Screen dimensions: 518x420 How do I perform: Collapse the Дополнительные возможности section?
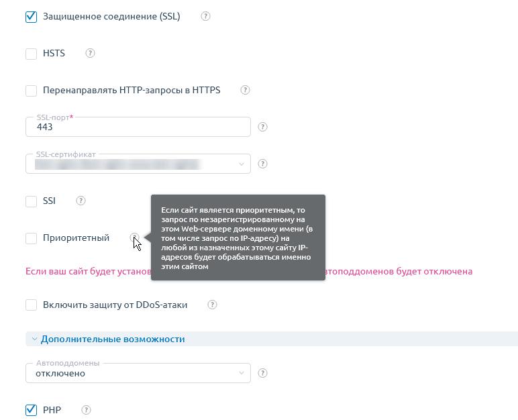tap(113, 339)
